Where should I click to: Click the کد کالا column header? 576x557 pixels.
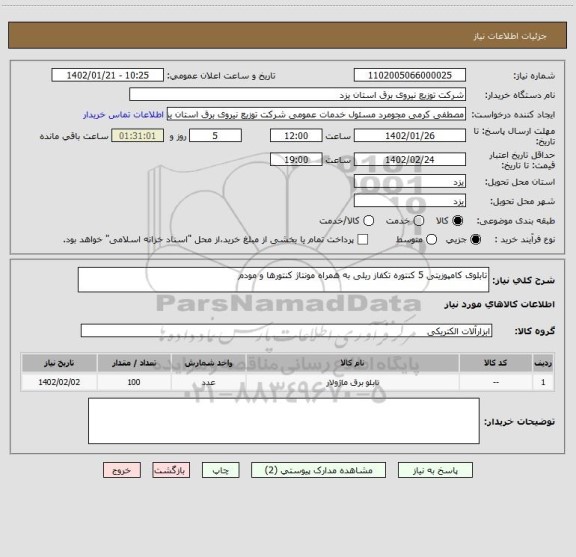(496, 363)
